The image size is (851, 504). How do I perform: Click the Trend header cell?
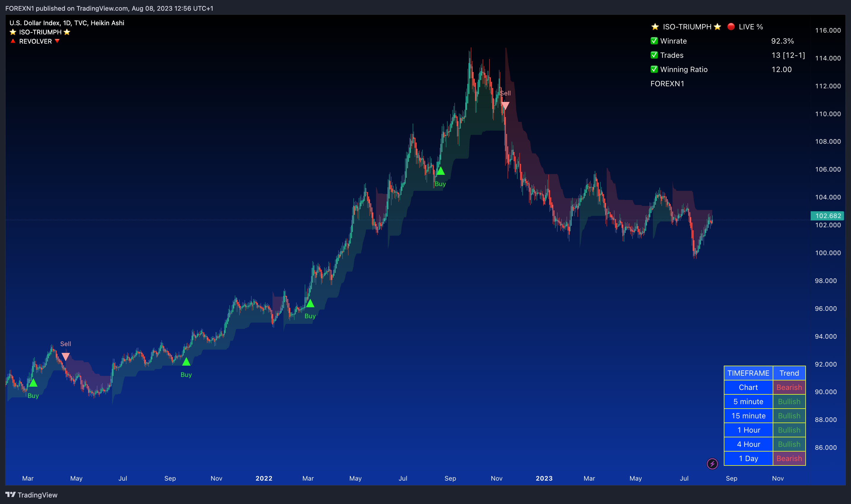click(789, 373)
